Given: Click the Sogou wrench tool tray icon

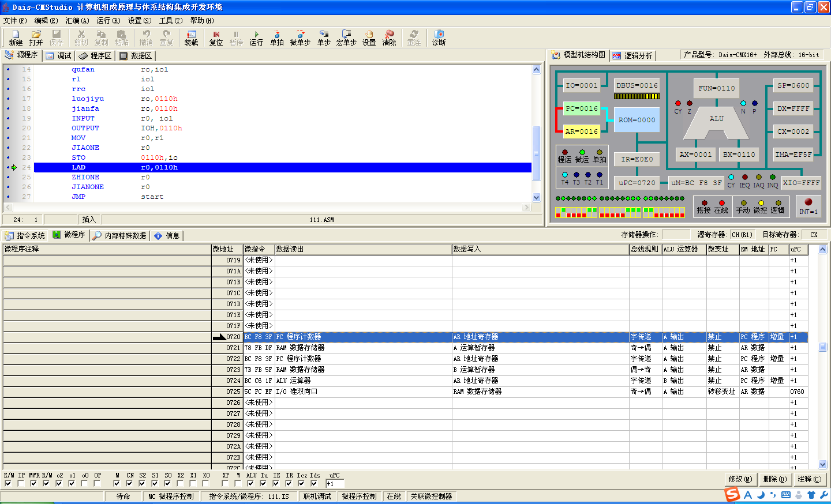Looking at the screenshot, I should (x=823, y=495).
